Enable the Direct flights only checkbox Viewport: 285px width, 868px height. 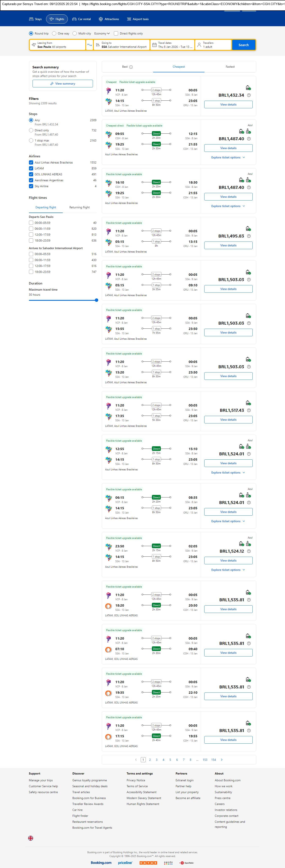pyautogui.click(x=116, y=33)
